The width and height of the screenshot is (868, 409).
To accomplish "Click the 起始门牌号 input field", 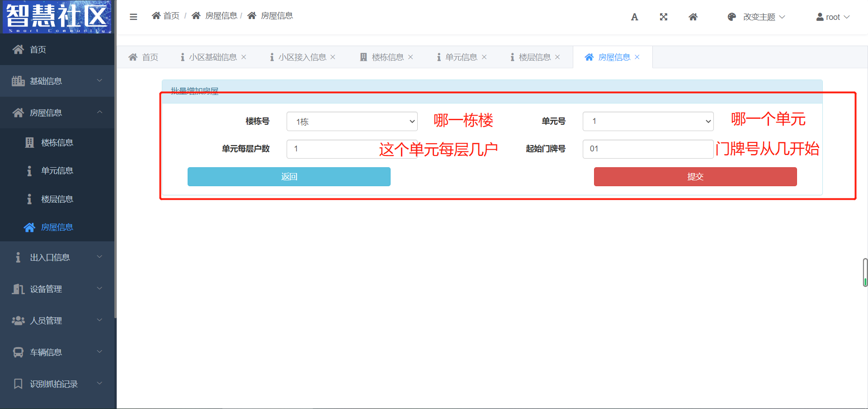I will (648, 149).
